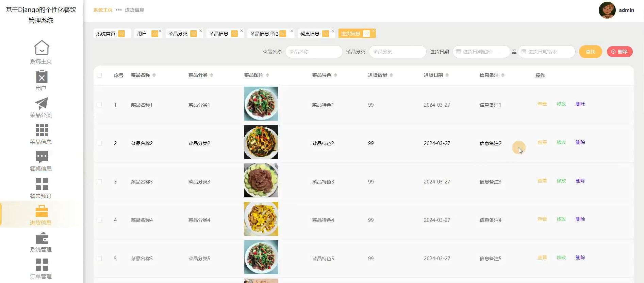
Task: Close the 菜品信息评论 tab
Action: pyautogui.click(x=292, y=31)
